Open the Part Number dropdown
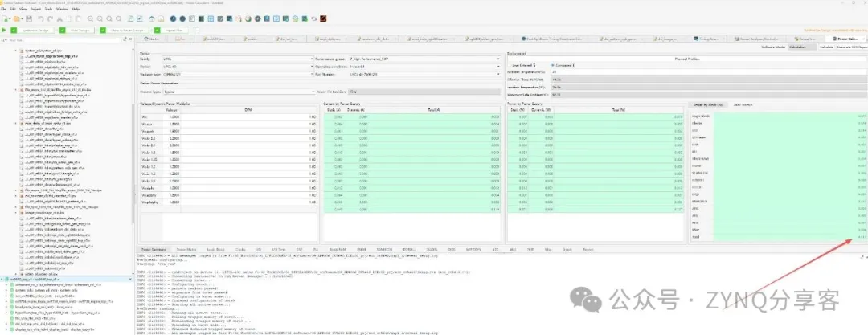Image resolution: width=868 pixels, height=335 pixels. pos(426,73)
